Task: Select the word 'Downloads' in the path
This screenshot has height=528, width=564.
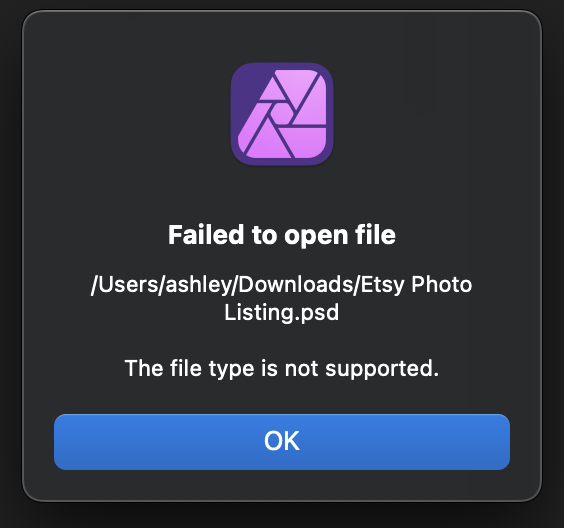Action: 295,284
